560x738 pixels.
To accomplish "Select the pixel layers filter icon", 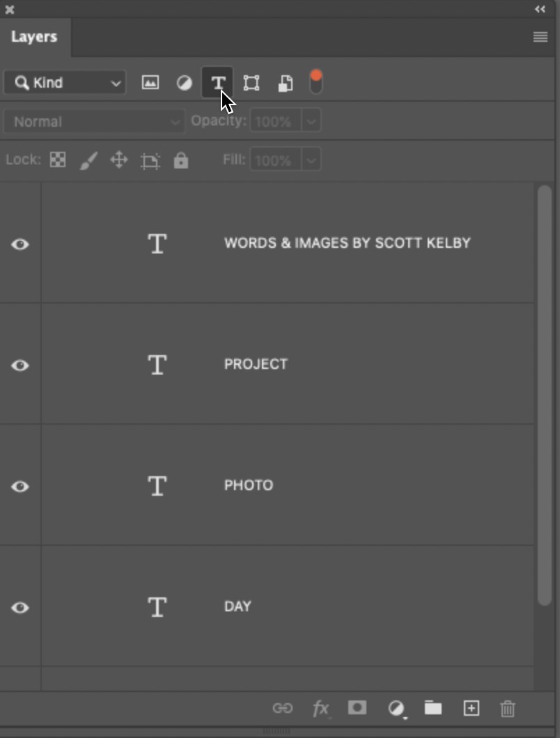I will [x=150, y=82].
